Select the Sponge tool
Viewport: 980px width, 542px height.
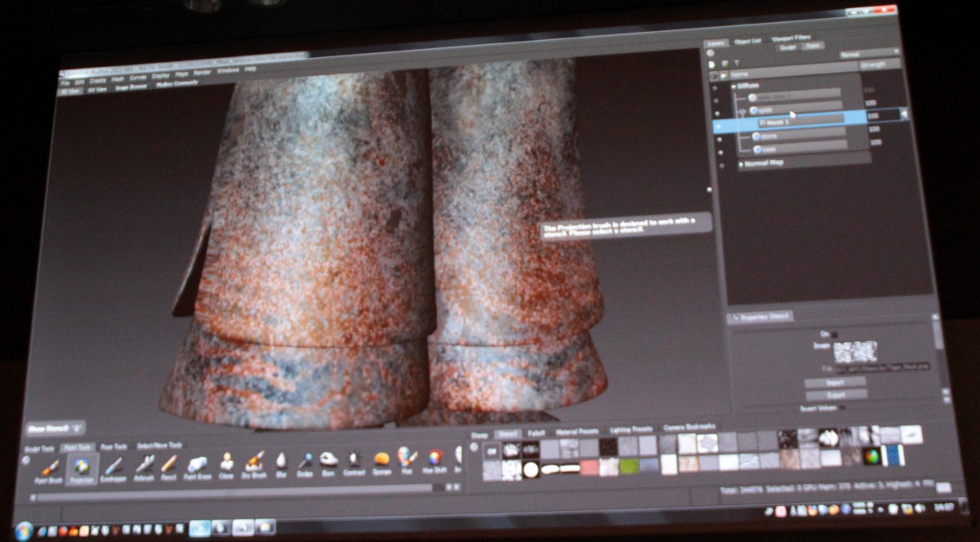[381, 462]
